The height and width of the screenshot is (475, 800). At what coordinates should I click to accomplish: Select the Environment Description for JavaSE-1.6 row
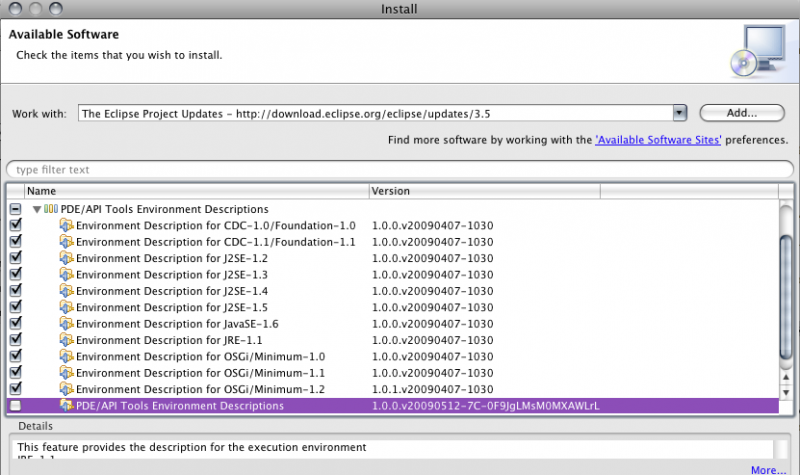(393, 323)
